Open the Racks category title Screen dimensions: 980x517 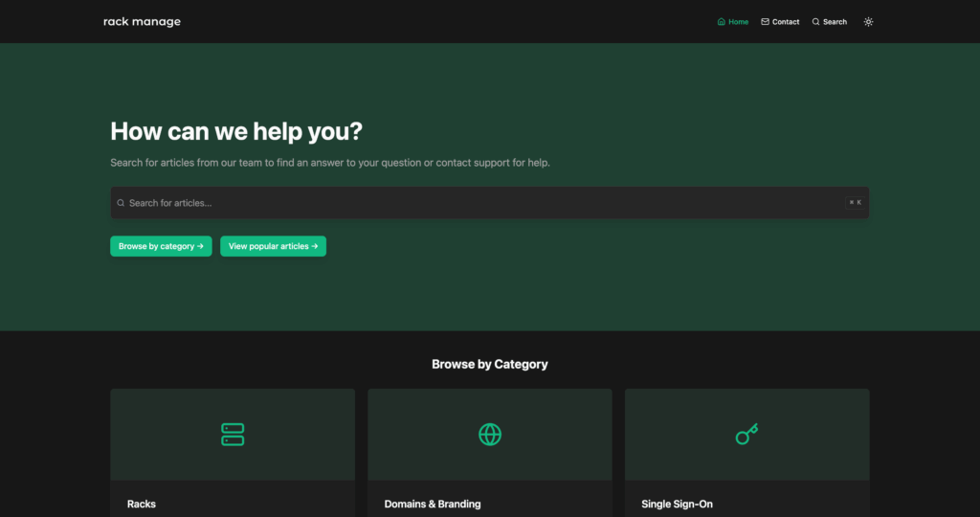[142, 504]
